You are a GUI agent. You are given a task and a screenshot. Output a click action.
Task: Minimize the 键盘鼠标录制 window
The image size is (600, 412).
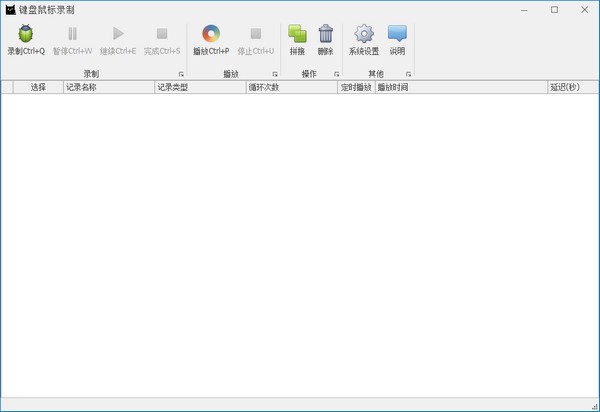(524, 10)
